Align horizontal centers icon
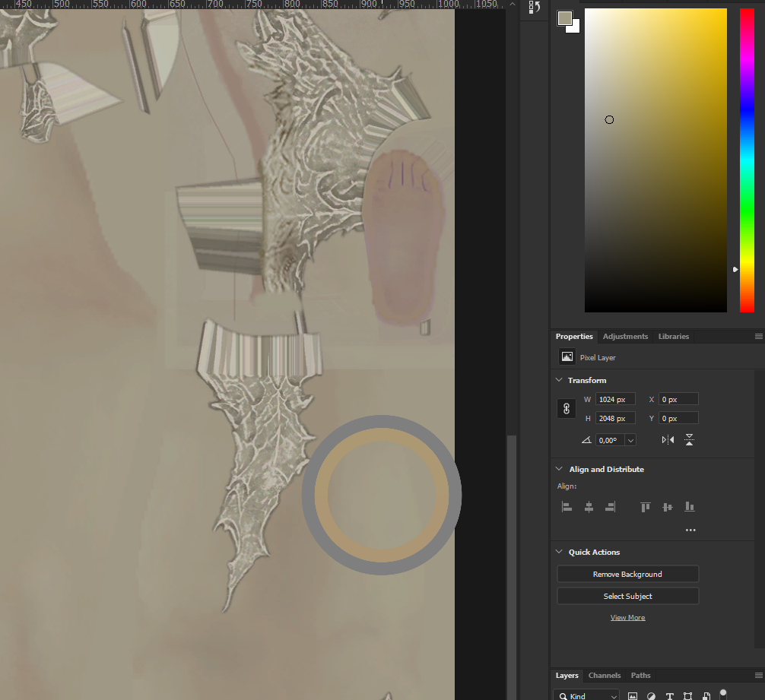Screen dimensions: 765x700 589,507
